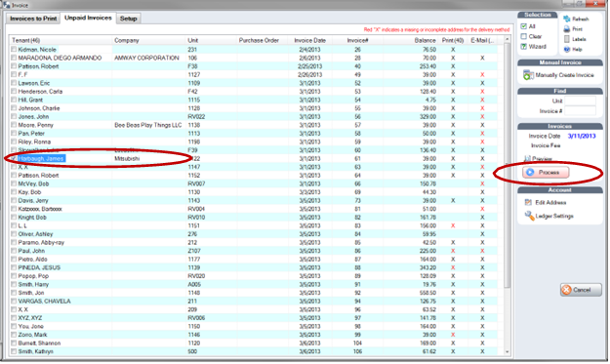
Task: Click the balance 343.20
Action: (427, 267)
